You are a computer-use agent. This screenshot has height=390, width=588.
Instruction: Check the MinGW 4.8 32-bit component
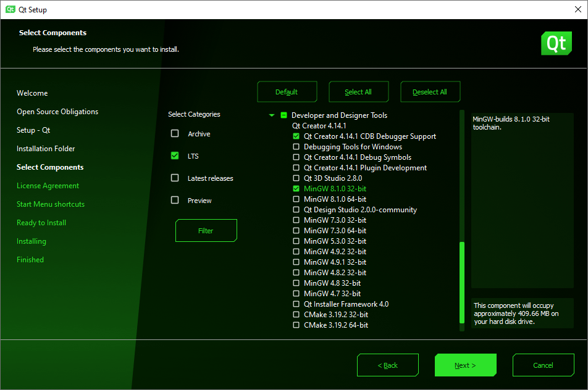tap(296, 283)
